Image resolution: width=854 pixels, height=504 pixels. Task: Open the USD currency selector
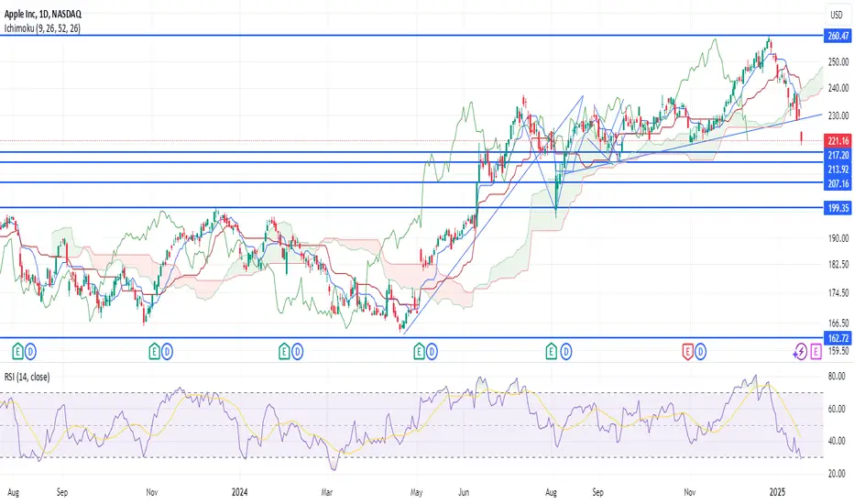coord(837,15)
